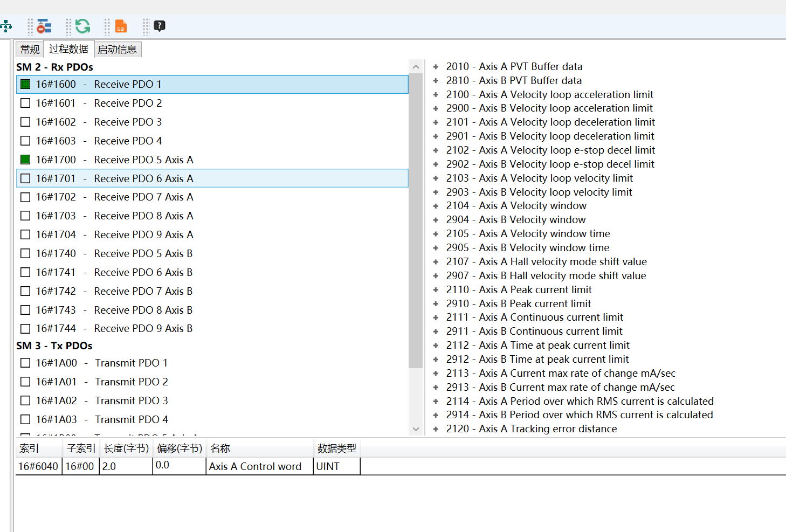Click the SM 3 - Tx PDOs header
The height and width of the screenshot is (532, 786).
tap(54, 346)
